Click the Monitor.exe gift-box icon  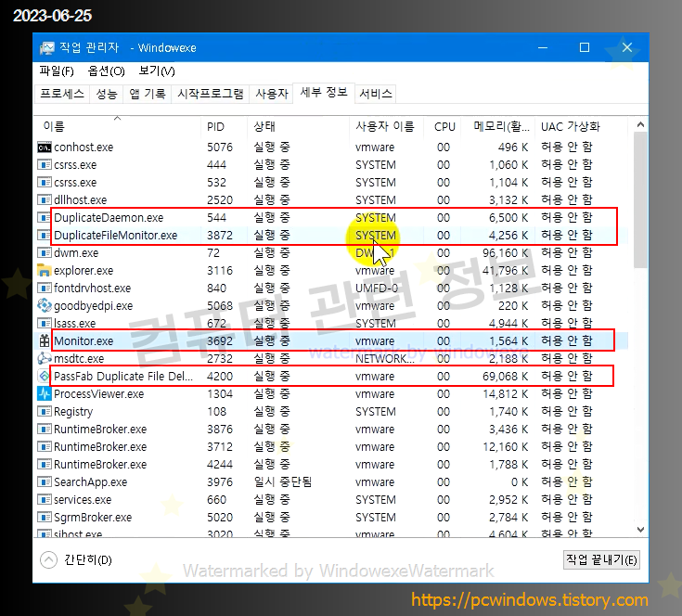pos(45,340)
